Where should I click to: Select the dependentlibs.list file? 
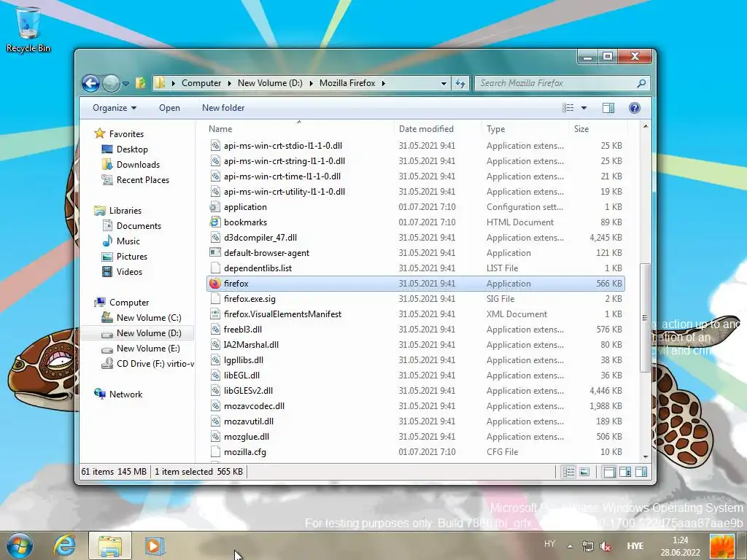pyautogui.click(x=258, y=268)
